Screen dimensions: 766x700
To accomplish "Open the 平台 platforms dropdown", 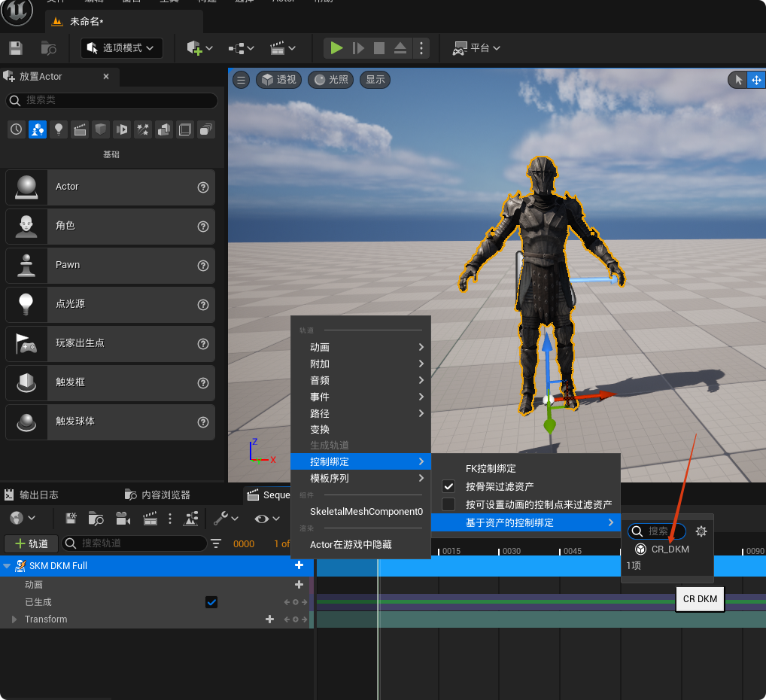I will pyautogui.click(x=476, y=48).
